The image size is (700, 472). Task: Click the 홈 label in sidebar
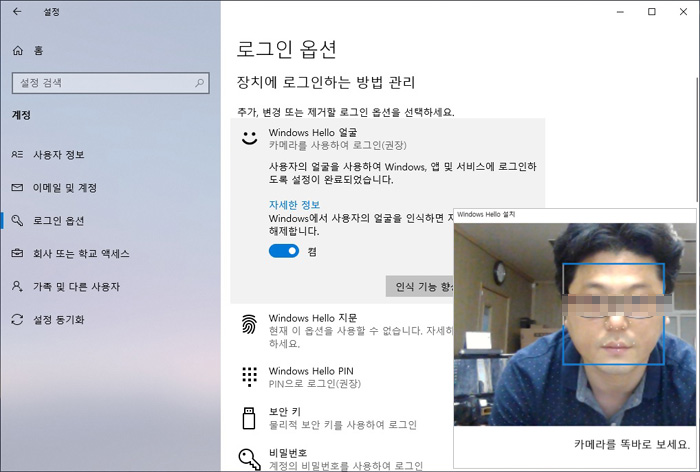pos(39,50)
